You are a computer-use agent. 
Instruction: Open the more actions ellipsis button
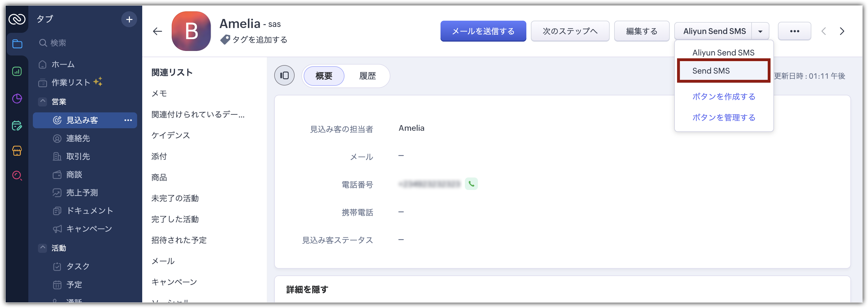794,31
